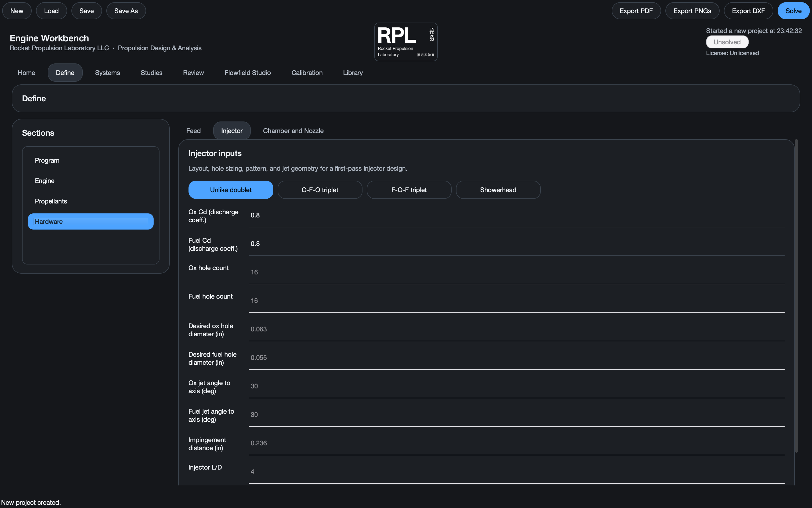Open the Calibration tab
Screen dimensions: 812x508
(307, 73)
